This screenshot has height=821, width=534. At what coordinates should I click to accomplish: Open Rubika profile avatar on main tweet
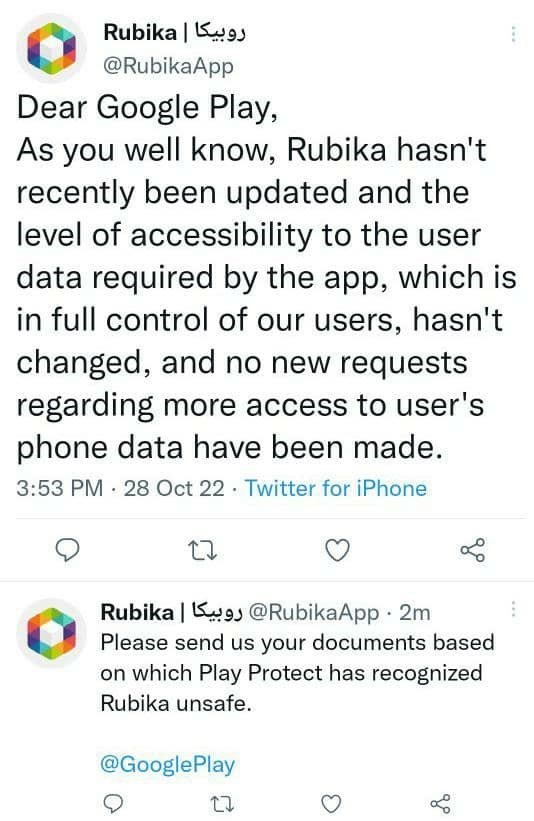coord(51,49)
